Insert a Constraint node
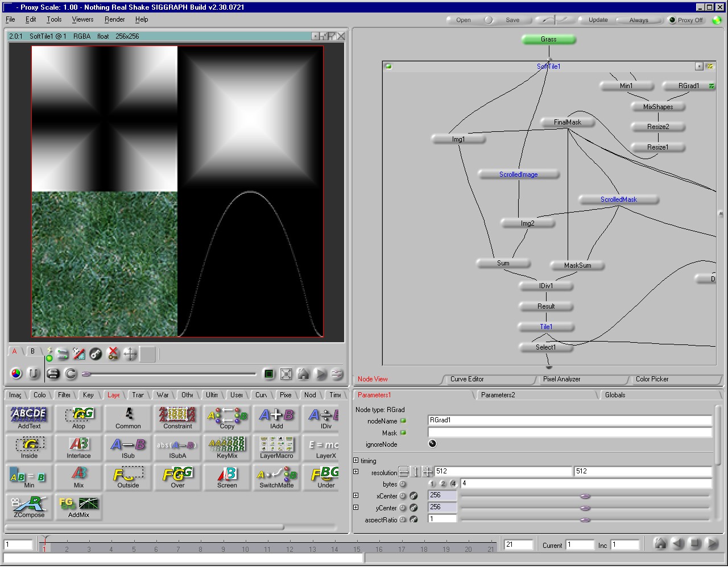Screen dimensions: 728x582 point(177,418)
